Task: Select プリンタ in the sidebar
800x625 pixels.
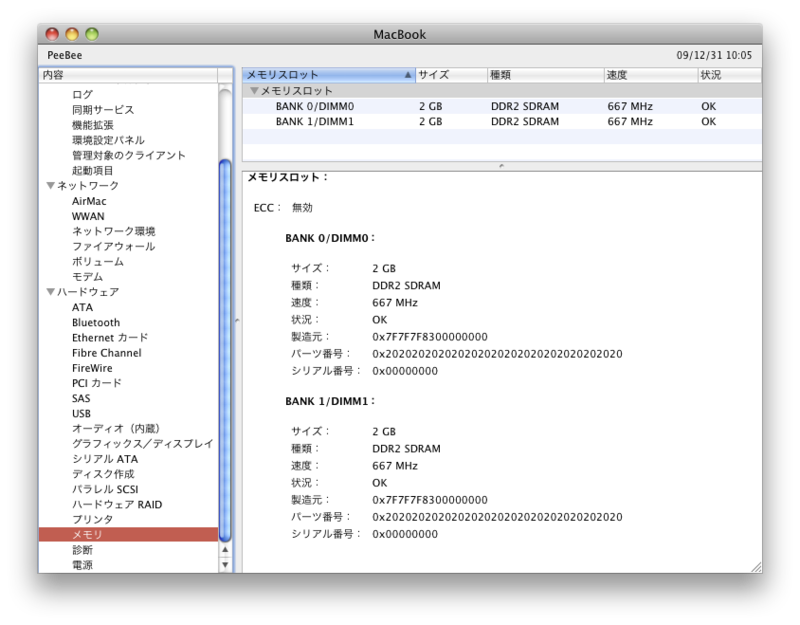Action: pyautogui.click(x=92, y=519)
